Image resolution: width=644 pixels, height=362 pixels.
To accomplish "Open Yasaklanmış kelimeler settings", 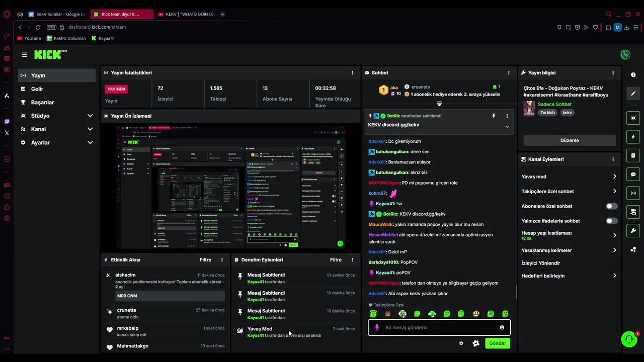I will 614,250.
